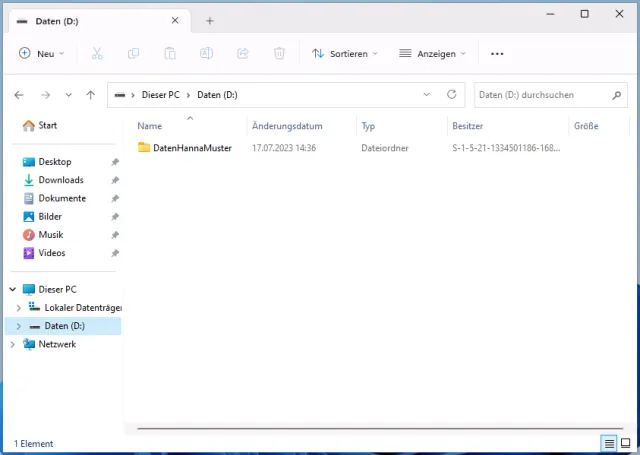The width and height of the screenshot is (640, 455).
Task: Click the Daten (D:) durchsuchen search field
Action: (x=540, y=95)
